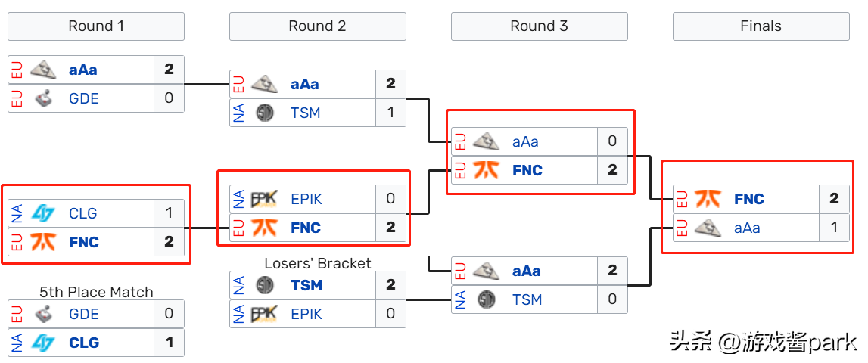868x363 pixels.
Task: Click the aAa logo in Round 3 lower match
Action: point(487,271)
